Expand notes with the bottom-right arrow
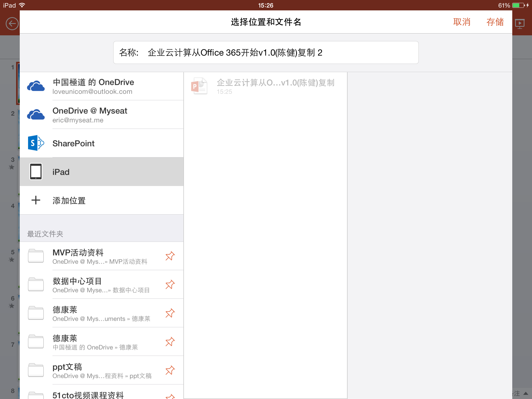Viewport: 532px width, 399px height. point(526,393)
